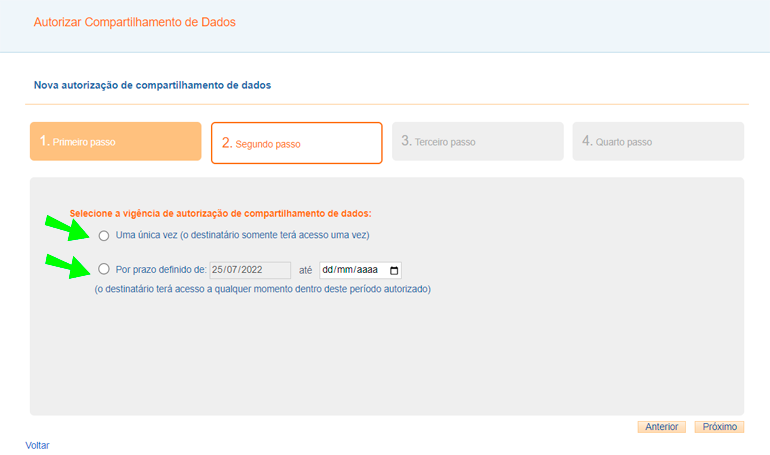Advance with the "Próximo" button

coord(719,426)
